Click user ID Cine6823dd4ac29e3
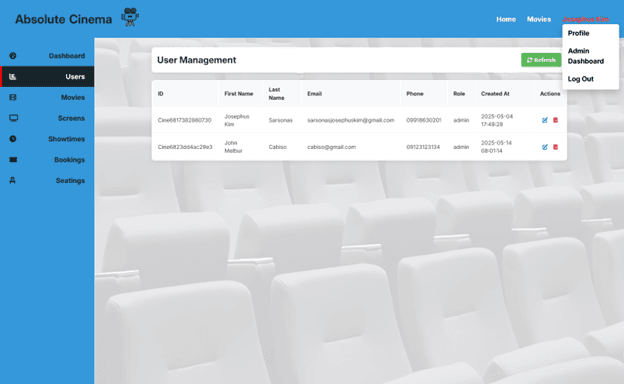This screenshot has width=624, height=384. pyautogui.click(x=185, y=147)
